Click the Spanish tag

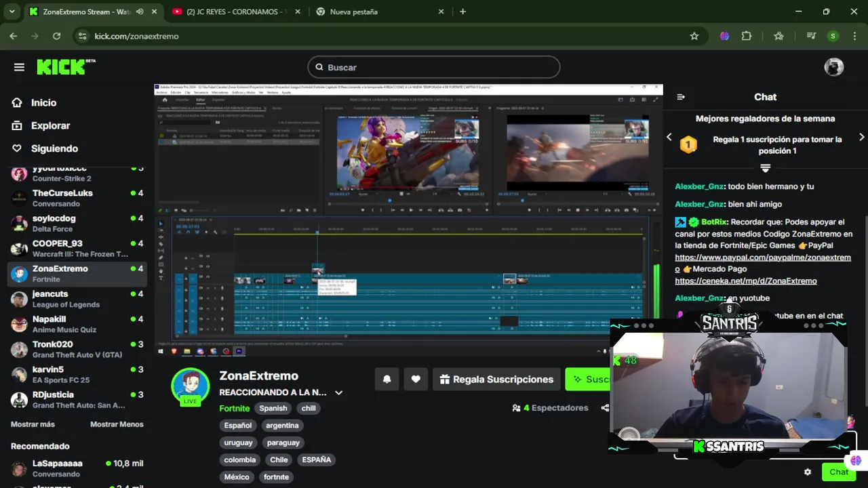click(x=273, y=408)
